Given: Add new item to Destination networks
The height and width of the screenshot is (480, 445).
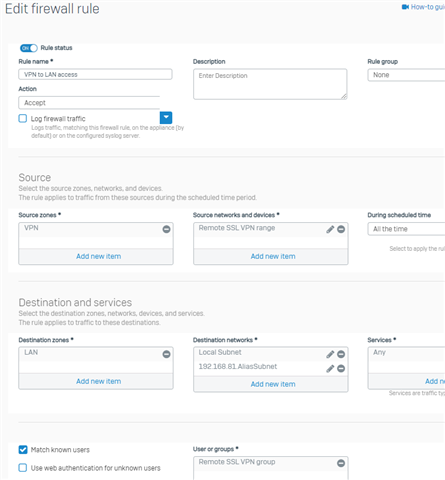Looking at the screenshot, I should tap(273, 384).
